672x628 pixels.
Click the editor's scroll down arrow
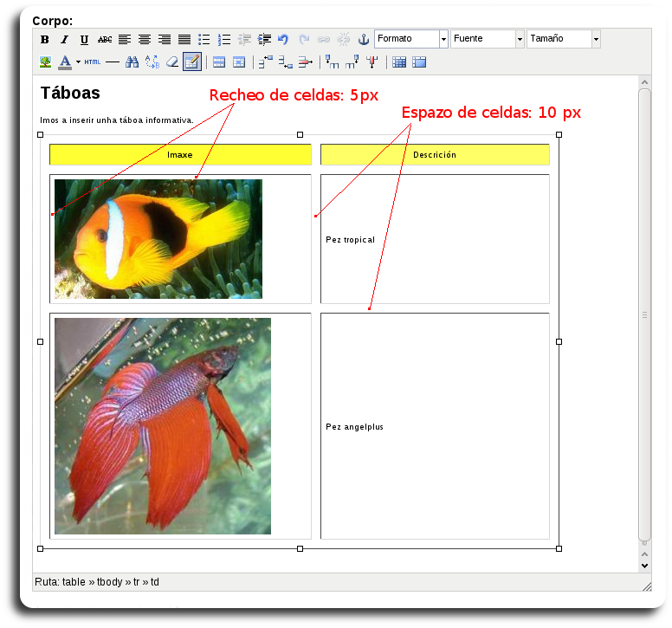click(x=644, y=565)
